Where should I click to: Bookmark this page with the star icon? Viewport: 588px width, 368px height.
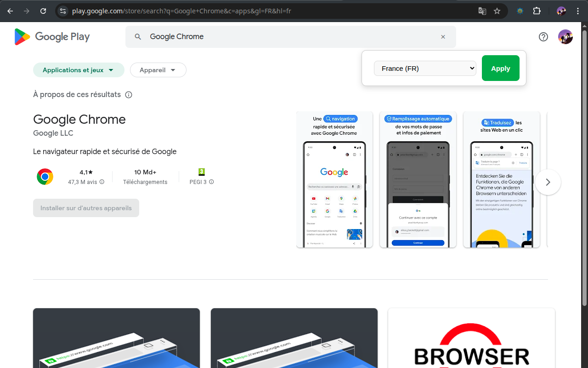497,11
